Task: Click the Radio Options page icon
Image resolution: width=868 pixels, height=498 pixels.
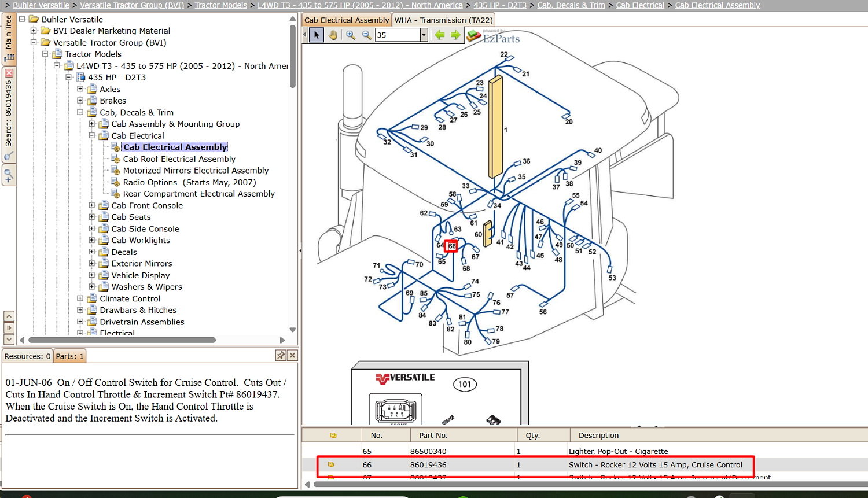Action: click(115, 182)
